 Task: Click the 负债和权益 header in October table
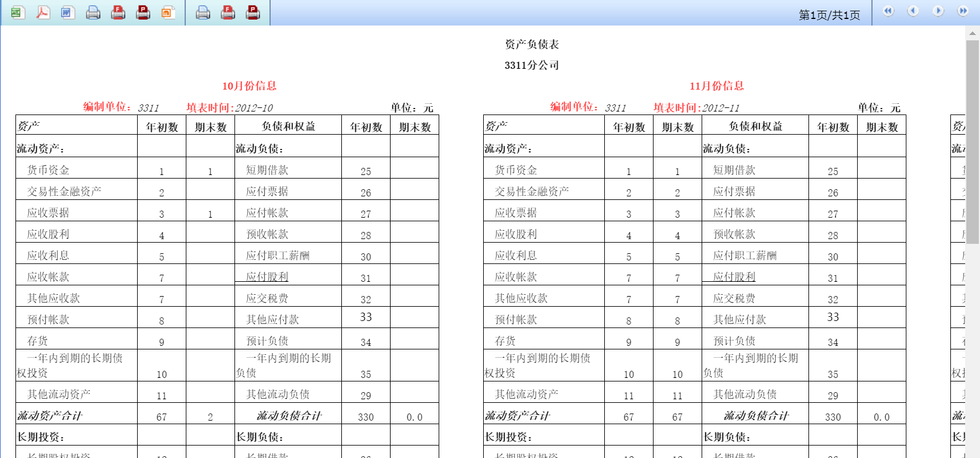288,126
